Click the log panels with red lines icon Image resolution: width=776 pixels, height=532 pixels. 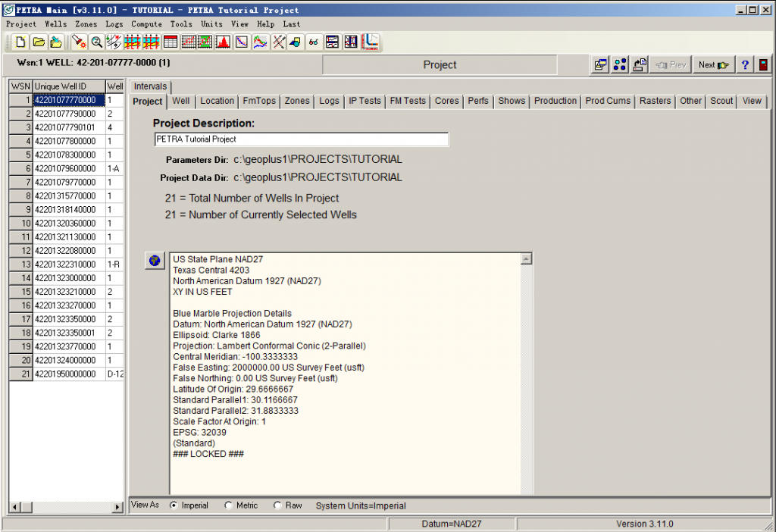pos(351,42)
